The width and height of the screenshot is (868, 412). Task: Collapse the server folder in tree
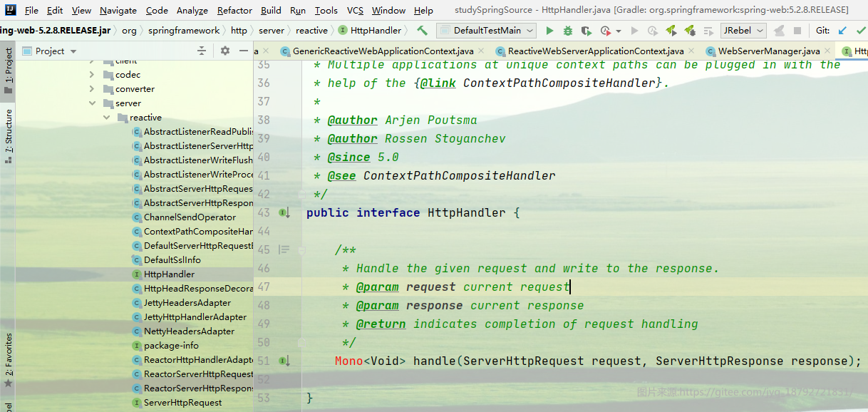click(x=92, y=103)
